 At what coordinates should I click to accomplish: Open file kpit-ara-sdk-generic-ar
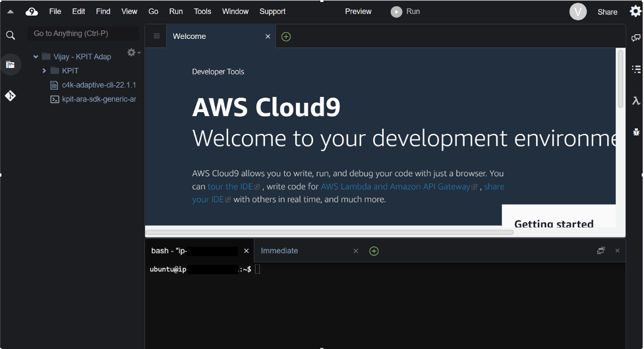[x=99, y=99]
